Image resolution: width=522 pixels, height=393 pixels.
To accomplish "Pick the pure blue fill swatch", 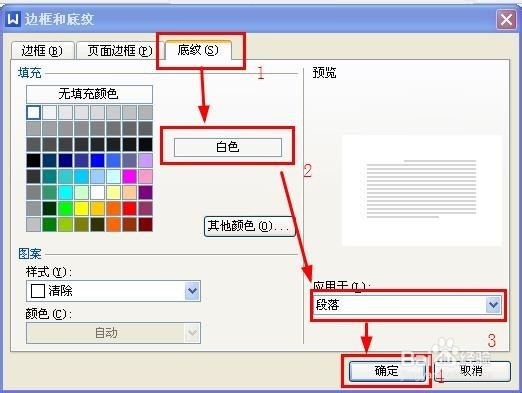I will (x=98, y=161).
